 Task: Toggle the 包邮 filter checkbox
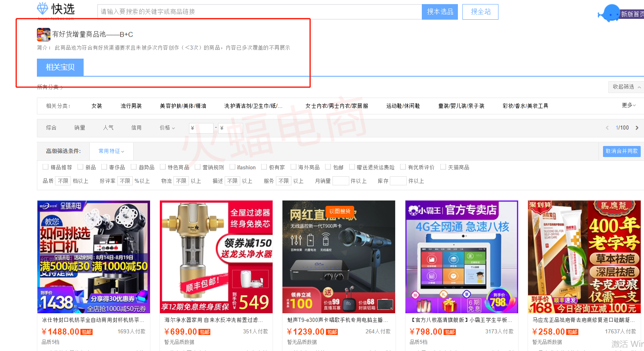328,167
